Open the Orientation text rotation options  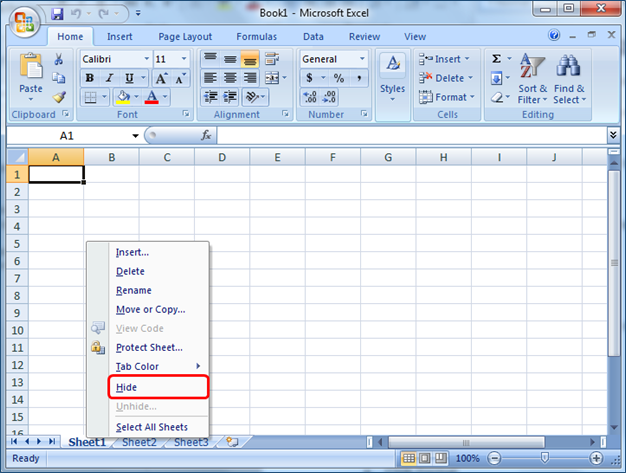256,97
